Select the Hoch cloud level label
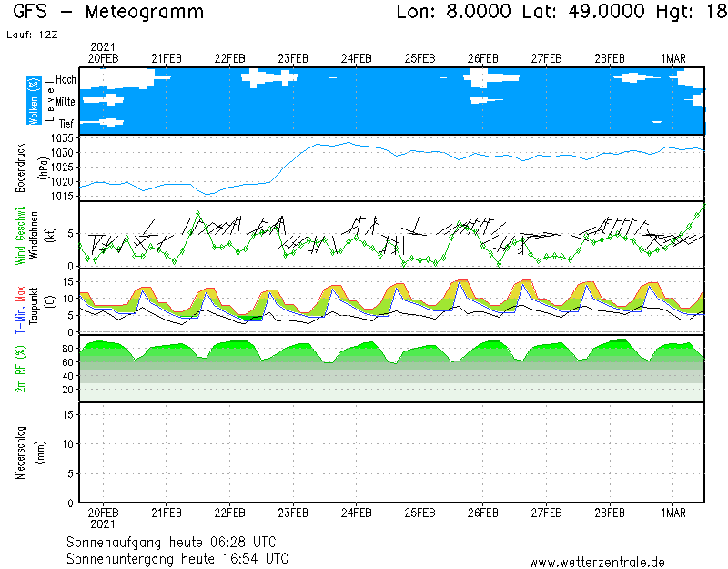This screenshot has width=728, height=569. pyautogui.click(x=66, y=80)
